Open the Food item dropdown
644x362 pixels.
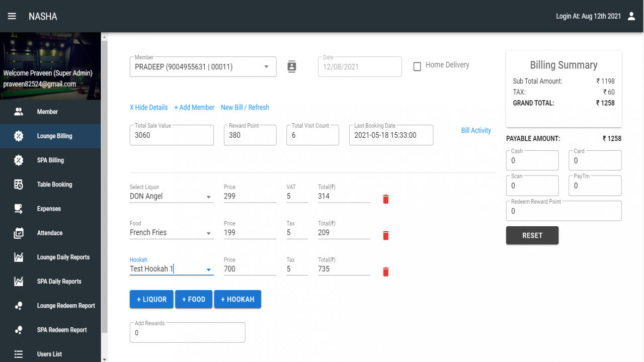point(208,233)
